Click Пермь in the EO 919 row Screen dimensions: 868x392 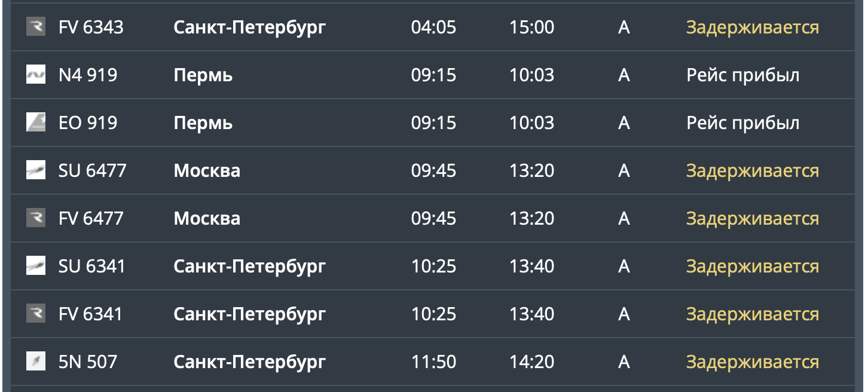pyautogui.click(x=203, y=123)
